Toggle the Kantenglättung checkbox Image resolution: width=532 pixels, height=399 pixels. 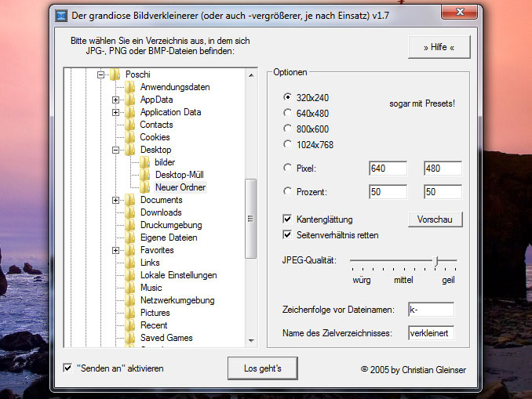[x=287, y=219]
